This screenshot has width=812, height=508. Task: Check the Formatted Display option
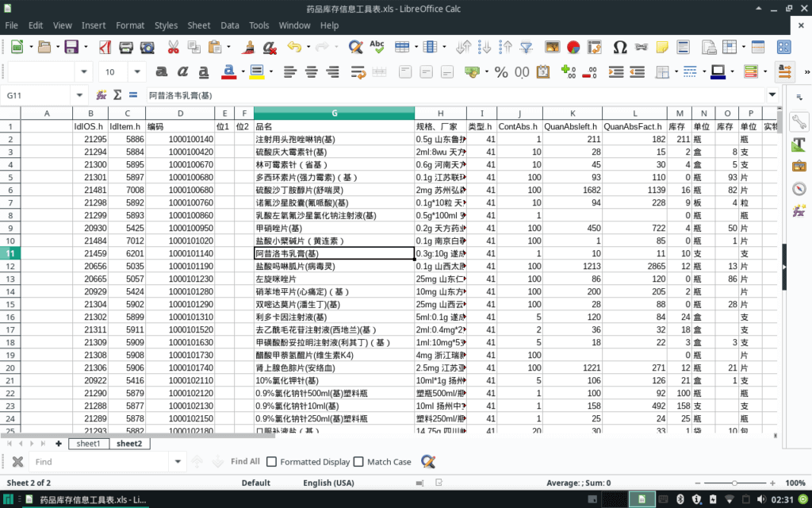270,461
